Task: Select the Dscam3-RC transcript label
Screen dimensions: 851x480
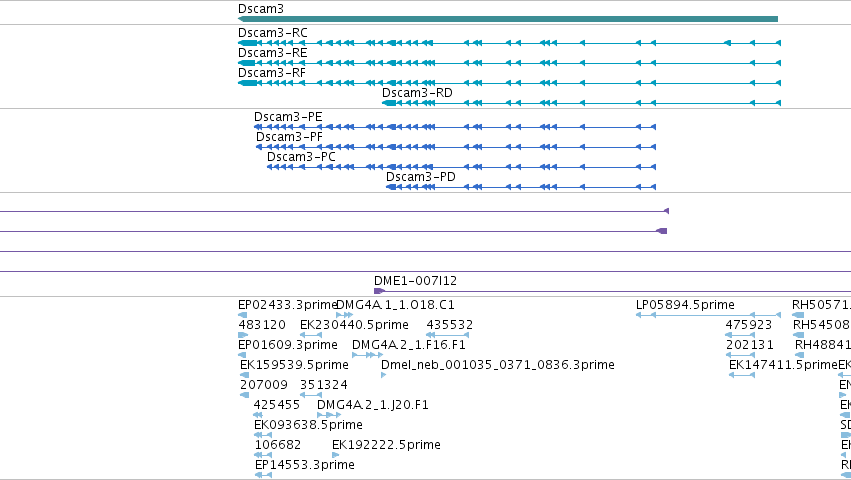Action: tap(272, 33)
